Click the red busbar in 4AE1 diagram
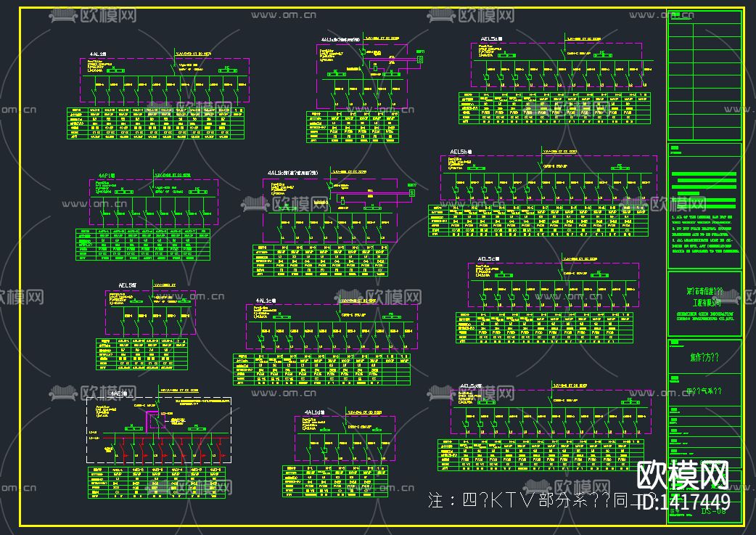The height and width of the screenshot is (535, 756). 166,438
